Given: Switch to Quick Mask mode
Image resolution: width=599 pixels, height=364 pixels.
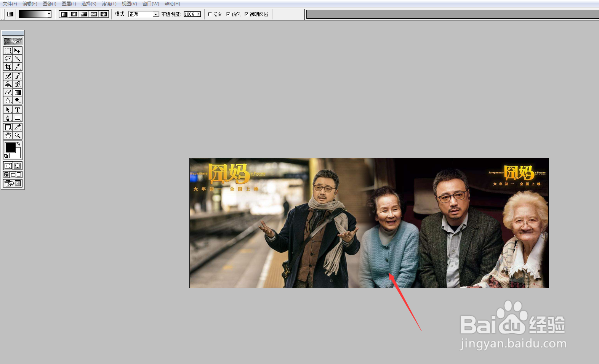Looking at the screenshot, I should (18, 166).
